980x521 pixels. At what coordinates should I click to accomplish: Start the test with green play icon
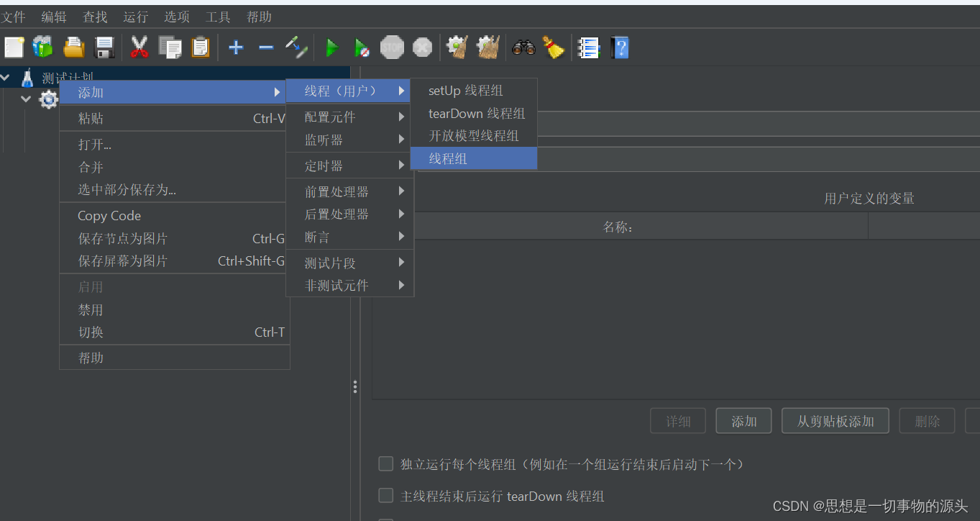331,47
